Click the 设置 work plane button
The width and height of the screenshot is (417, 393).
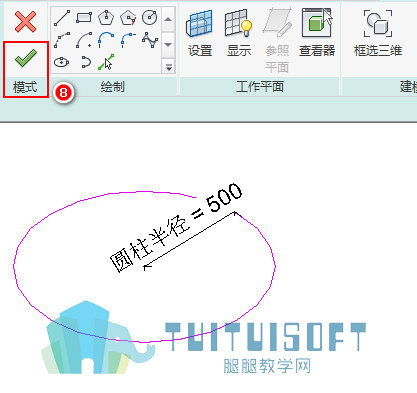[200, 33]
